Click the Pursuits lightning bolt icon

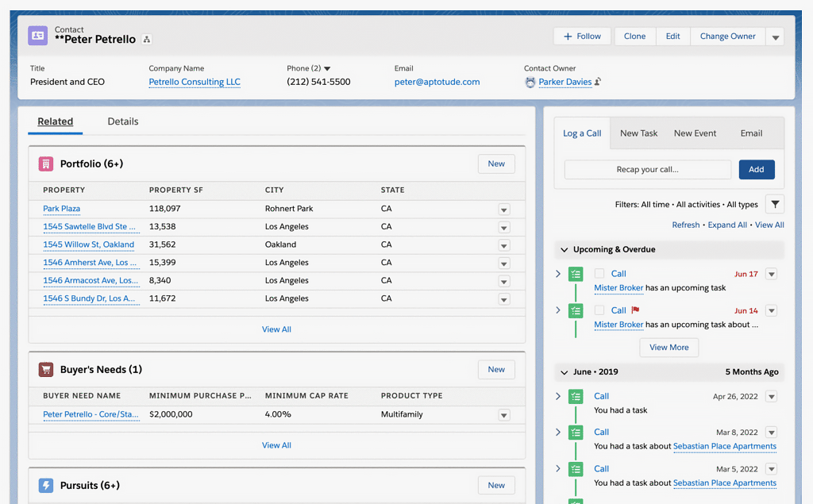(x=46, y=485)
